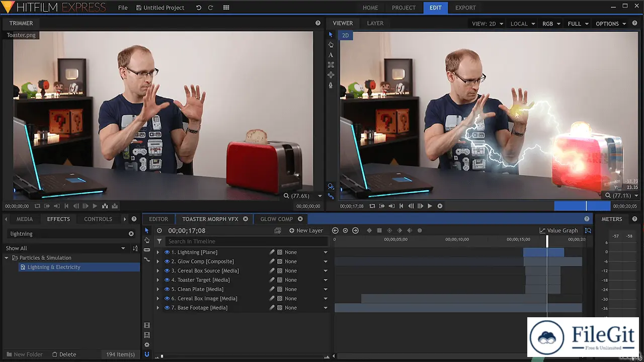This screenshot has height=362, width=644.
Task: Switch to the PROJECT tab
Action: point(404,8)
